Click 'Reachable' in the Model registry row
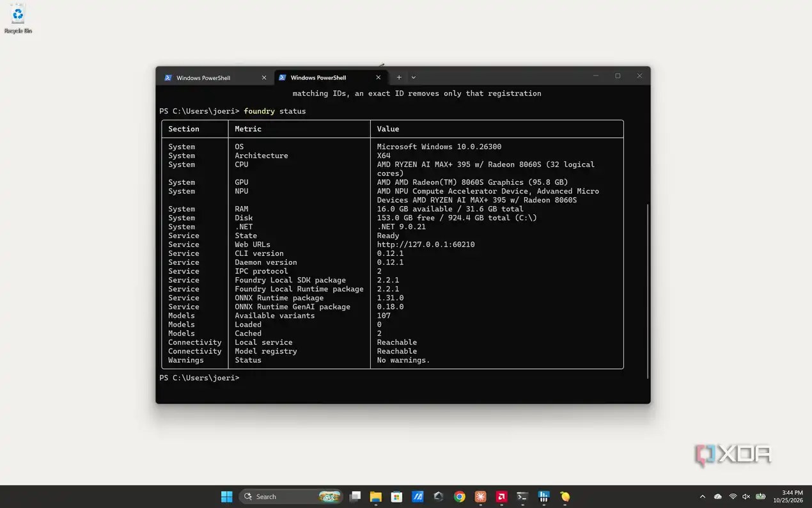The image size is (812, 508). pyautogui.click(x=397, y=351)
